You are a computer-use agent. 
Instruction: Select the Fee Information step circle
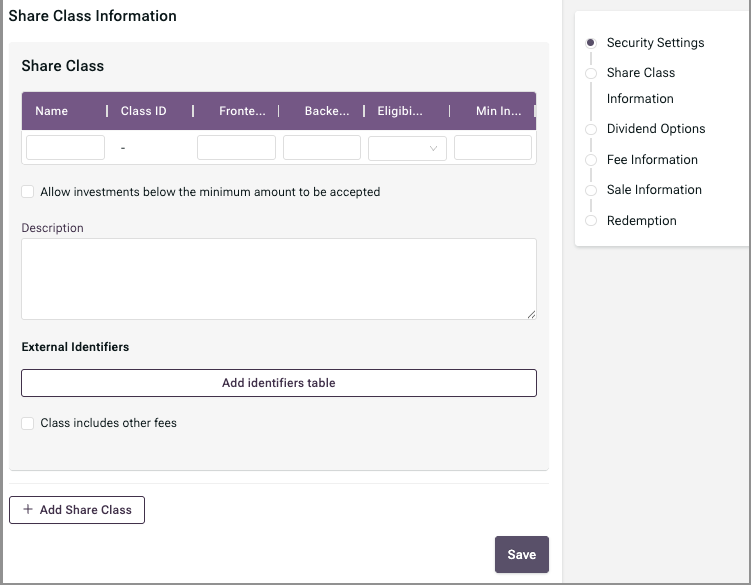591,160
